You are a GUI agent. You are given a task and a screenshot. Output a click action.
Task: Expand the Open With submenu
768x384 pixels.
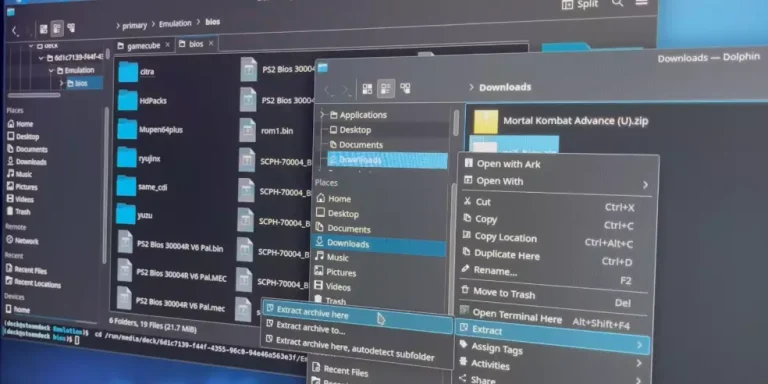[556, 182]
